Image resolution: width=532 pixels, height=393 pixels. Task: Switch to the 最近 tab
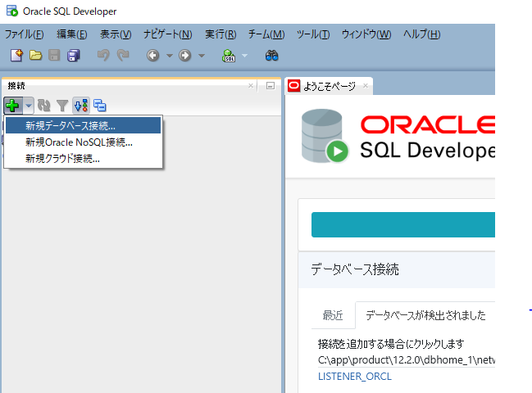[x=333, y=315]
